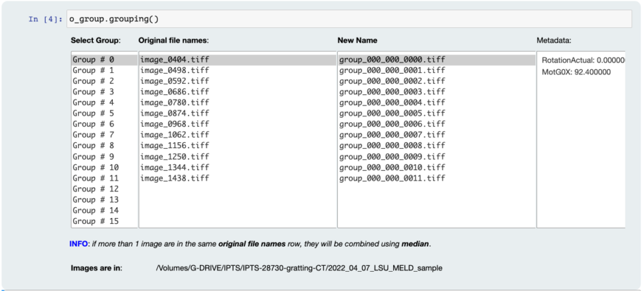Screen dimensions: 644x291
Task: Select Group # 0 in group list
Action: coord(94,60)
